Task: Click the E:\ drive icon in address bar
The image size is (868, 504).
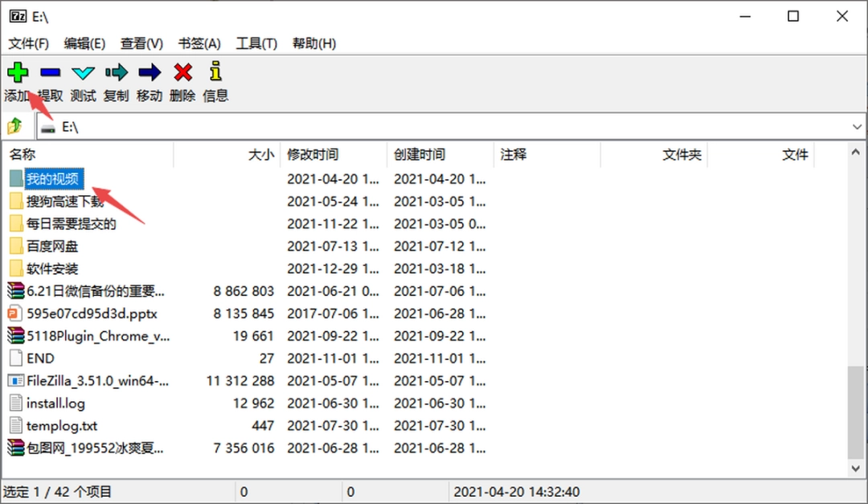Action: pyautogui.click(x=45, y=125)
